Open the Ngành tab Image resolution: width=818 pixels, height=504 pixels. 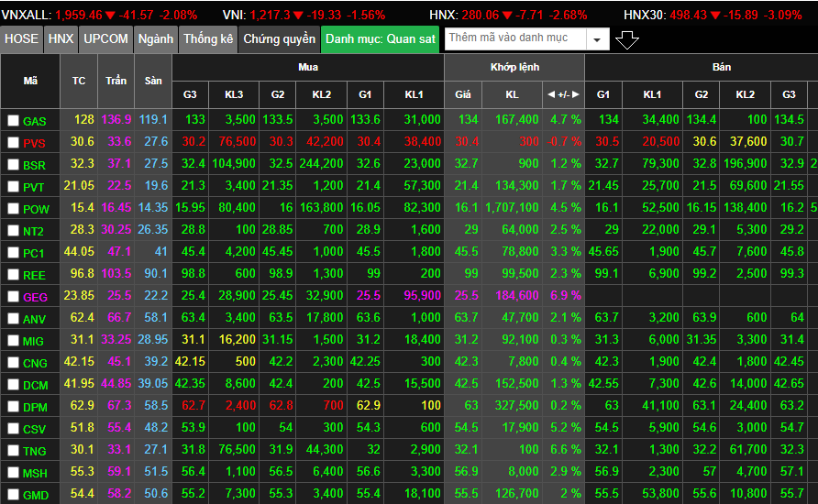(156, 39)
